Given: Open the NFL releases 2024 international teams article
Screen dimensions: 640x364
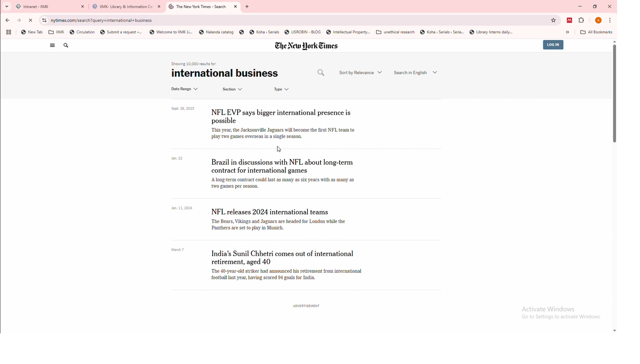Looking at the screenshot, I should pyautogui.click(x=270, y=212).
